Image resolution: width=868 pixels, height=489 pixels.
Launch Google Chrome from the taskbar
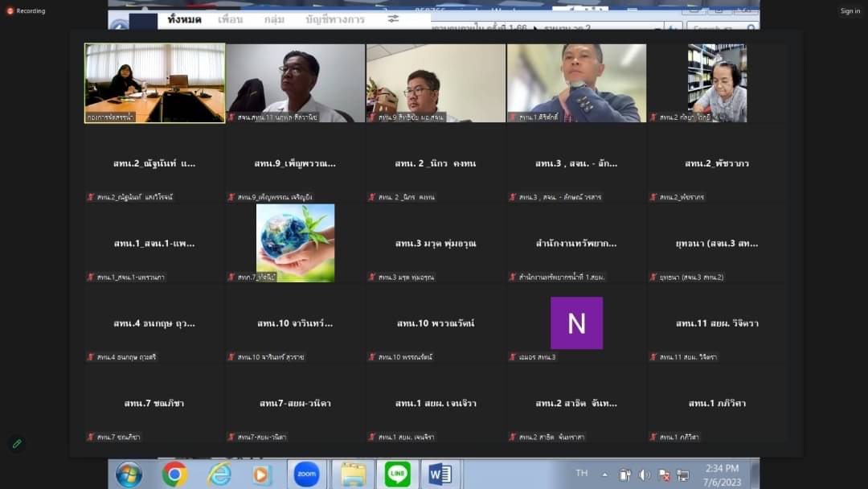(x=174, y=474)
